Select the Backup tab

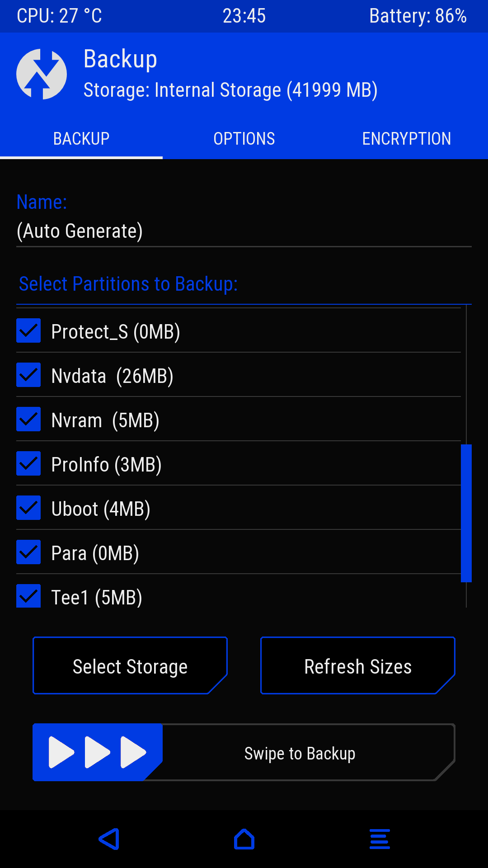(81, 139)
